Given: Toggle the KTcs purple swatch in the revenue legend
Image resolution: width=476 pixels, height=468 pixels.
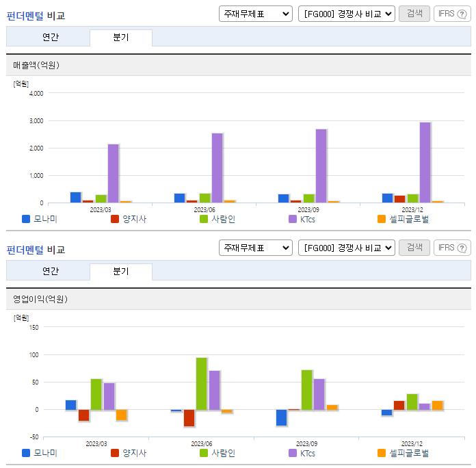Looking at the screenshot, I should [293, 219].
